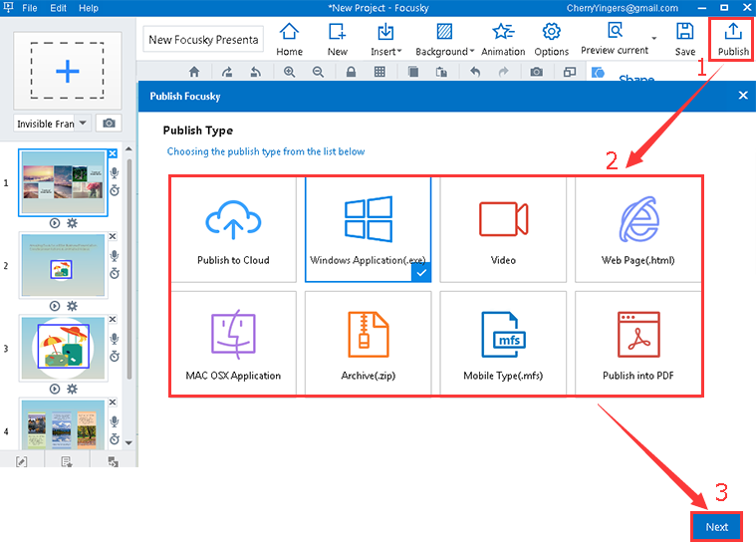The width and height of the screenshot is (756, 543).
Task: Choose Mobile Type(.mfs) publish type
Action: click(503, 343)
